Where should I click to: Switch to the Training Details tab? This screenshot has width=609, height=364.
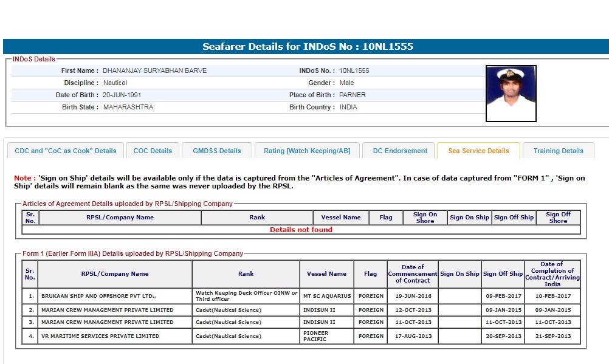coord(558,151)
